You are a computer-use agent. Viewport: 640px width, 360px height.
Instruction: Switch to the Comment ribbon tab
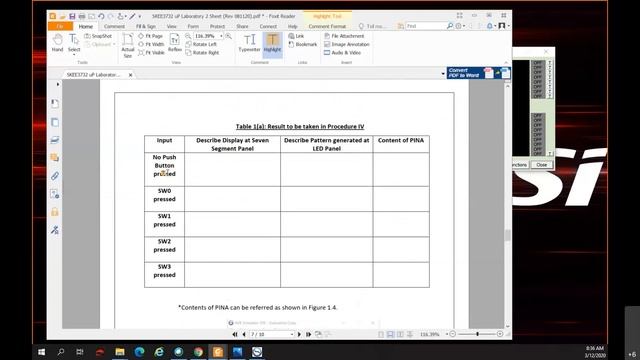coord(114,26)
